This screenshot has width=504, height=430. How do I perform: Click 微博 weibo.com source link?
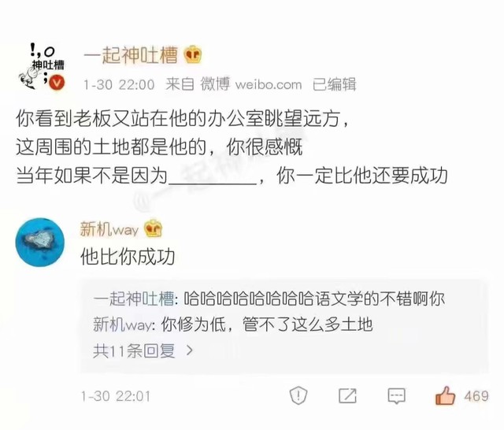[x=251, y=84]
